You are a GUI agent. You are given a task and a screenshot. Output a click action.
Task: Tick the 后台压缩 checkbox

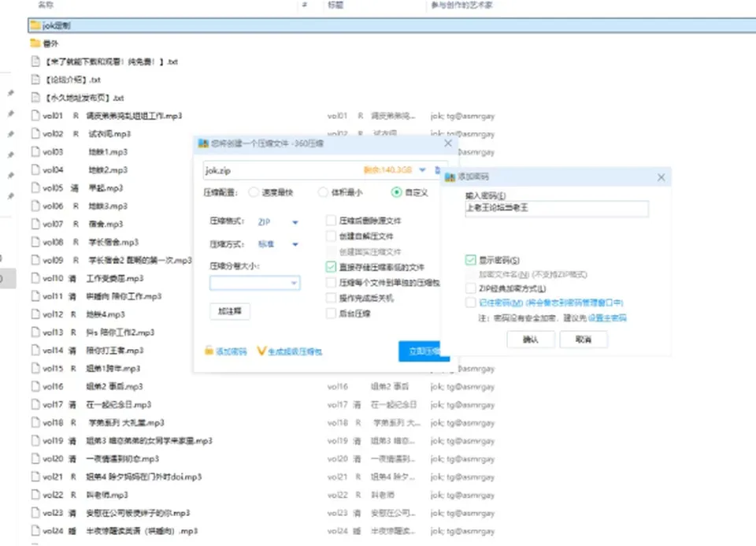pos(331,314)
